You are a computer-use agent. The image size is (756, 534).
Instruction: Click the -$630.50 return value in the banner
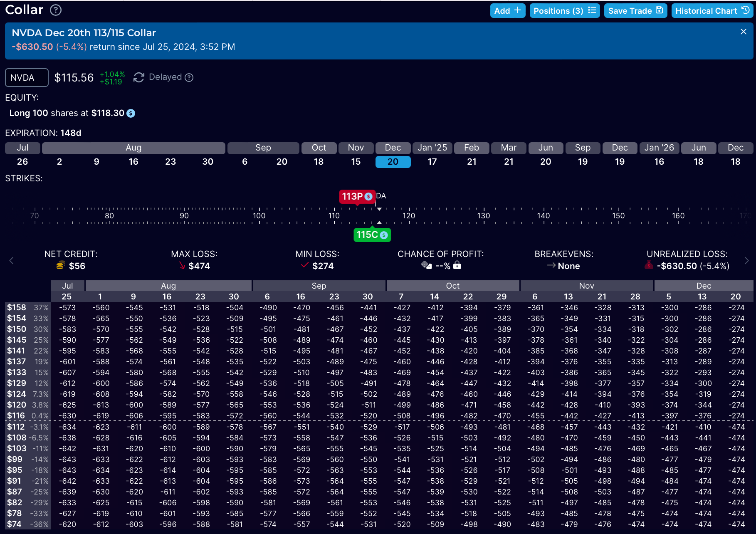pyautogui.click(x=32, y=47)
